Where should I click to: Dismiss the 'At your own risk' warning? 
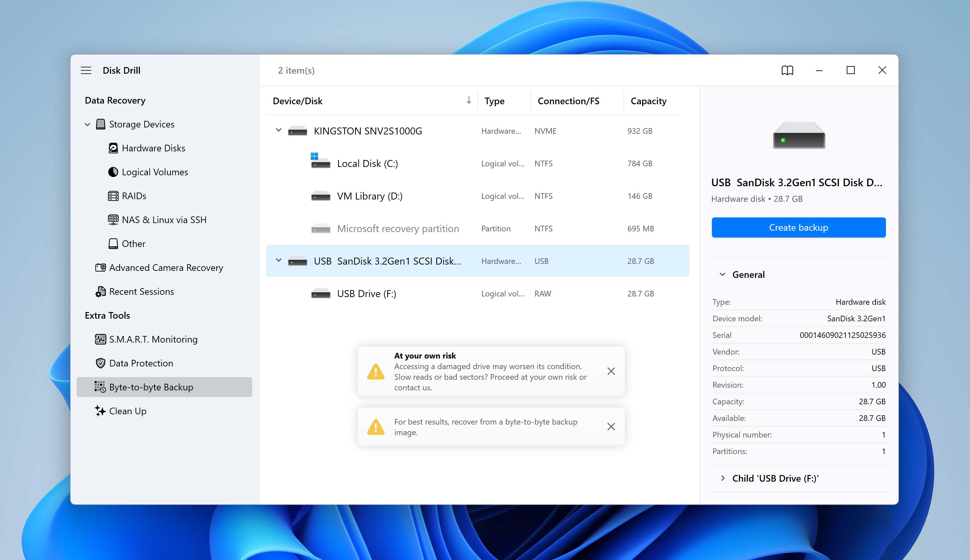(611, 371)
